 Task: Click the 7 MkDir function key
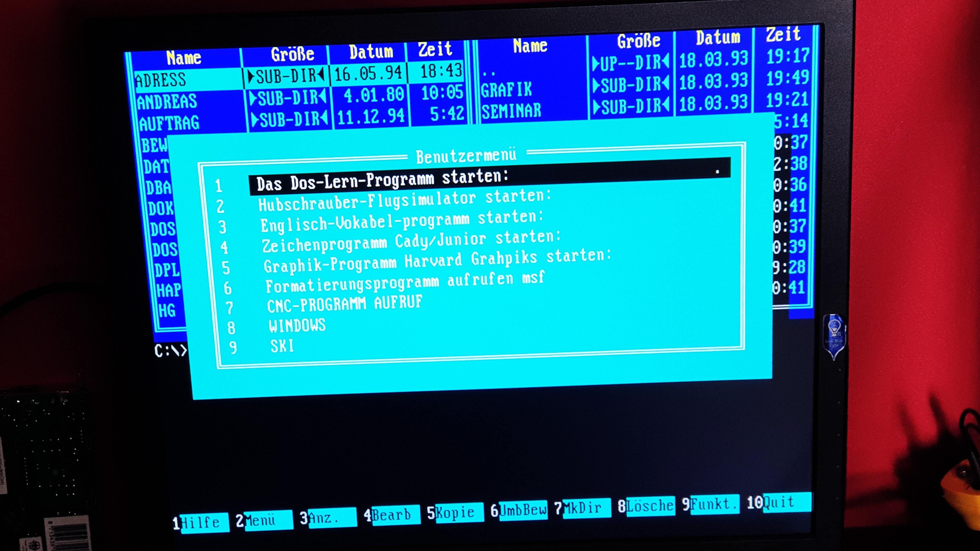pyautogui.click(x=582, y=508)
